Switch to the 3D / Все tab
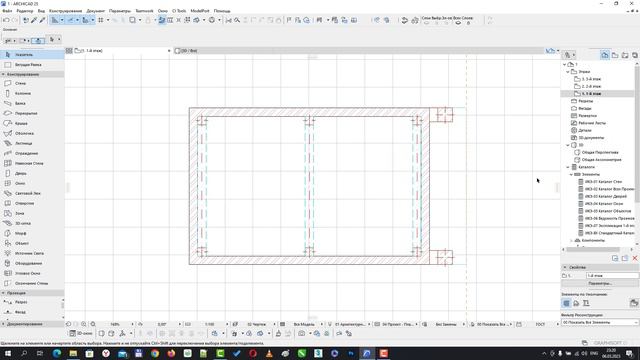 [186, 51]
